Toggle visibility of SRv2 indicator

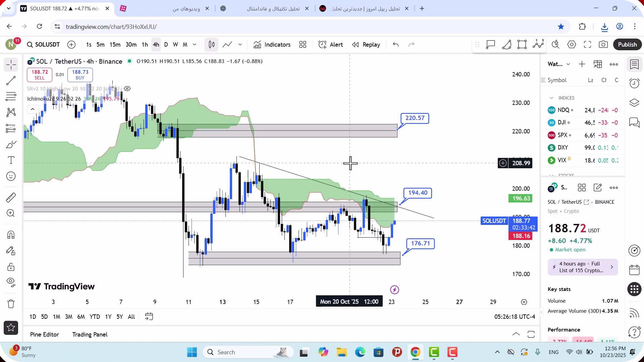coord(127,89)
